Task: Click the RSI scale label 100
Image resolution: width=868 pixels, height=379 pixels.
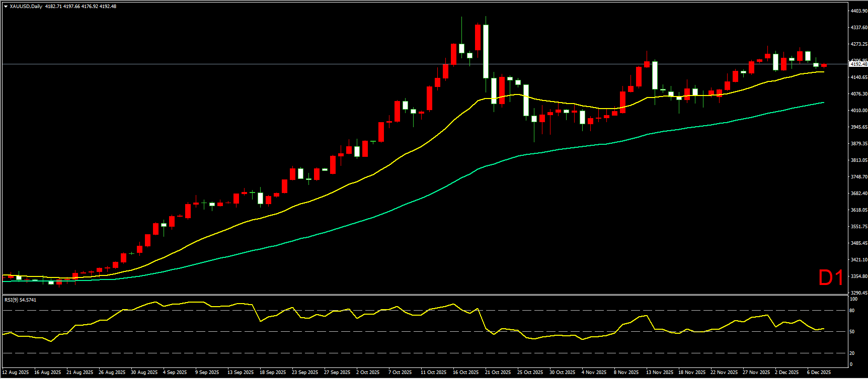Action: (x=853, y=299)
